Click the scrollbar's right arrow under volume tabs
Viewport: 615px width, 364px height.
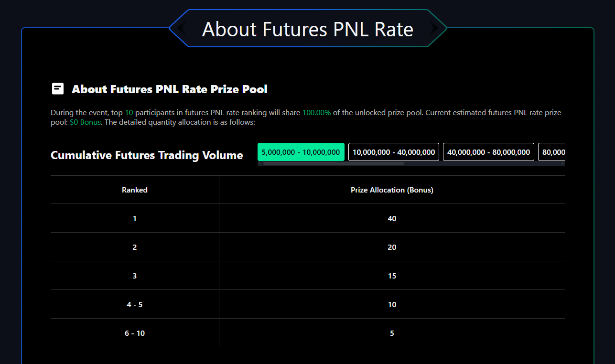coord(563,163)
